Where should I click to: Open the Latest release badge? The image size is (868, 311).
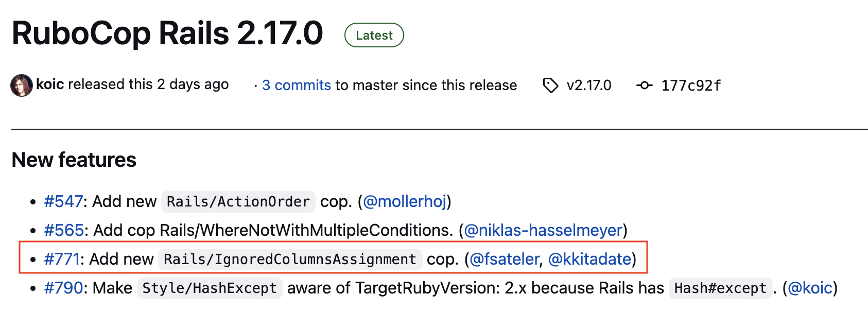pyautogui.click(x=374, y=35)
